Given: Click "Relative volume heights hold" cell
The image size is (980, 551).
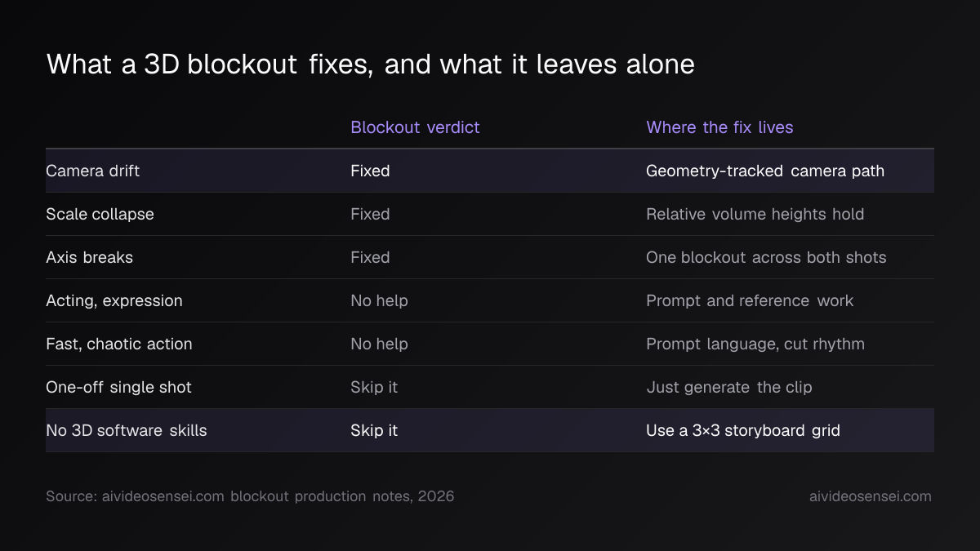Looking at the screenshot, I should pyautogui.click(x=755, y=214).
